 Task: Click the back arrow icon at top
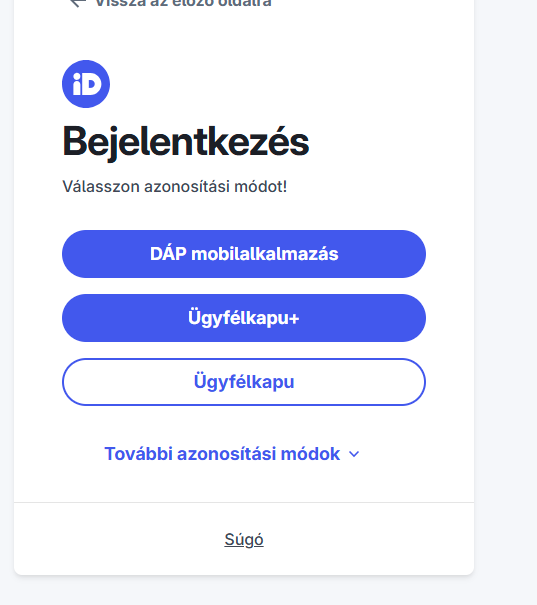point(78,3)
